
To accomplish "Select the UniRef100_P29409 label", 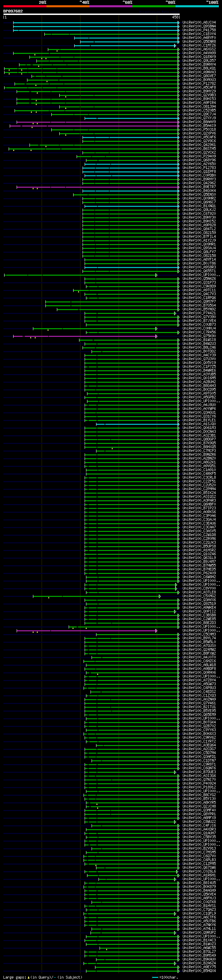I will (x=199, y=156).
